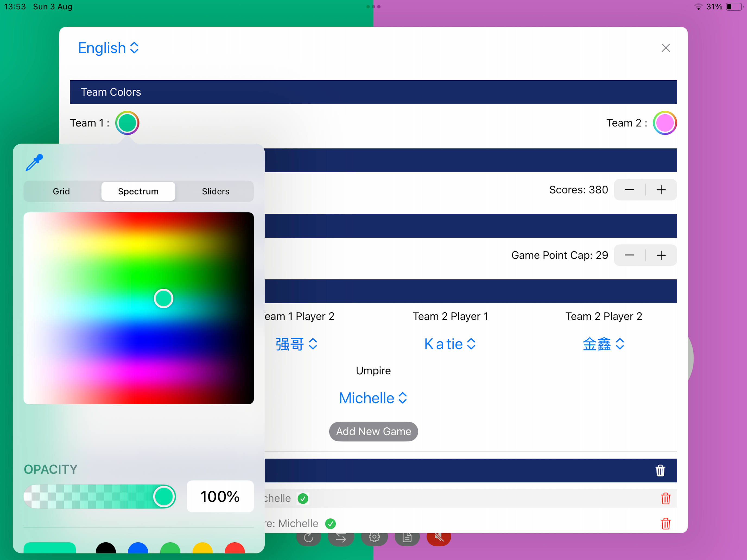Click green checkmark beside first game row
Screen dimensions: 747x560
click(303, 499)
